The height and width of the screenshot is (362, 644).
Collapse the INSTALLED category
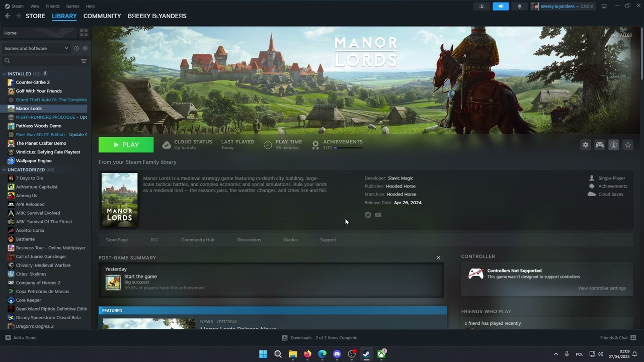coord(5,74)
